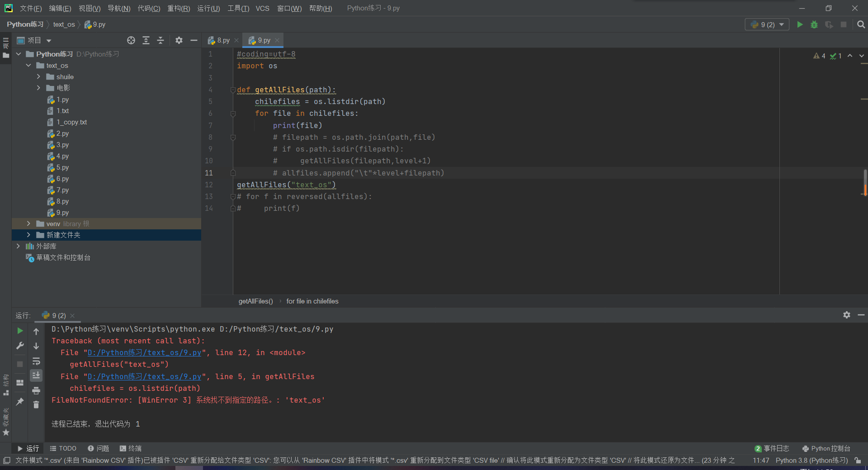Place cursor on line 7 print(file)
Image resolution: width=868 pixels, height=470 pixels.
coord(297,125)
